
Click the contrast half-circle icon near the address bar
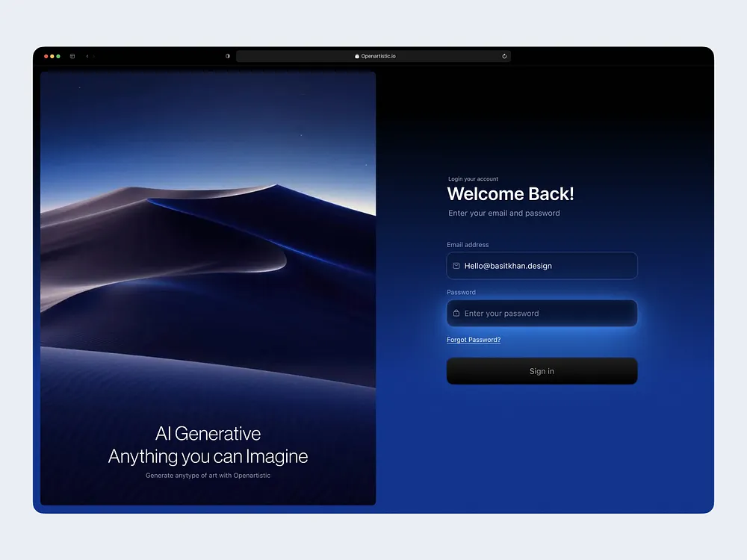228,55
